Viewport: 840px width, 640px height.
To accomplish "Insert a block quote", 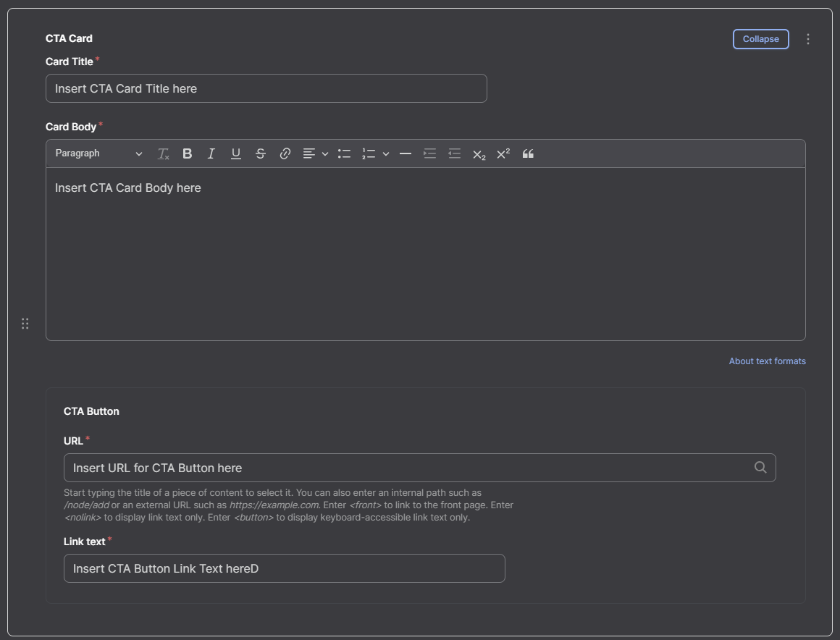I will (x=528, y=153).
